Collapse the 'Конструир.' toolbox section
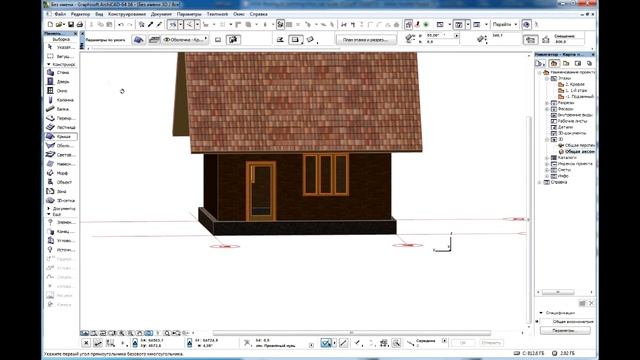 pyautogui.click(x=49, y=64)
